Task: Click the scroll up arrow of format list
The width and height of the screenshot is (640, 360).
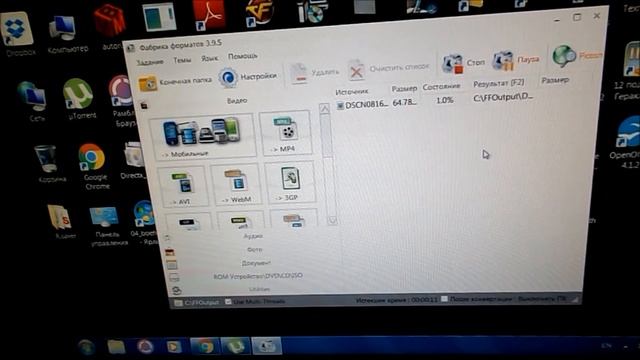Action: [324, 109]
